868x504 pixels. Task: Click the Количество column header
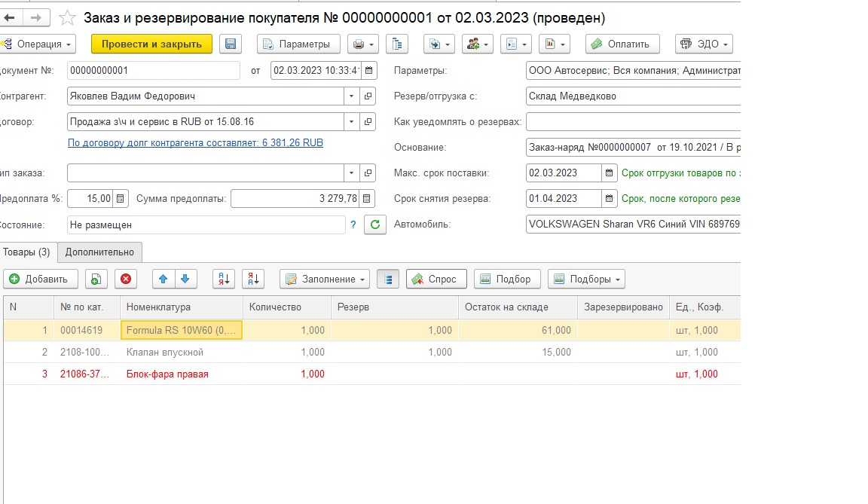point(287,307)
